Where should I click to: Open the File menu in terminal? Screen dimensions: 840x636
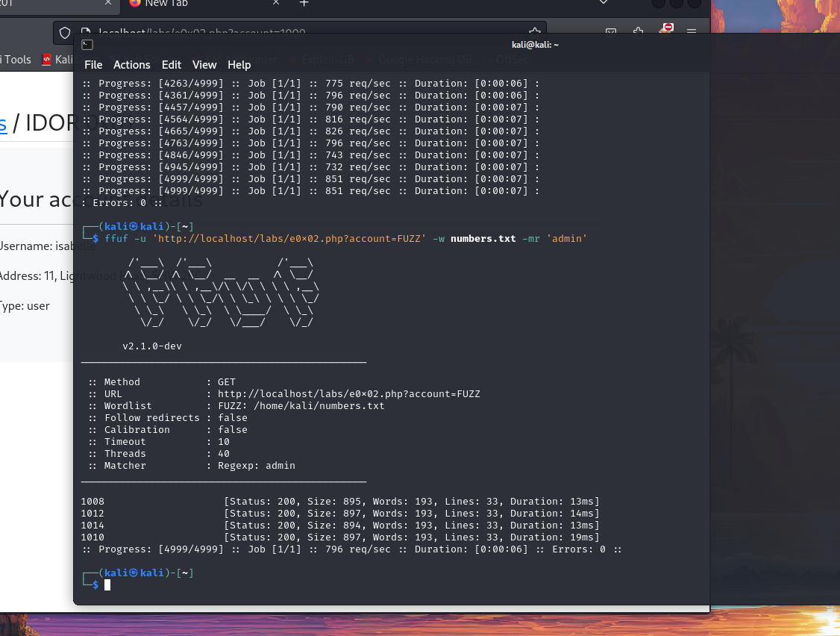click(93, 65)
